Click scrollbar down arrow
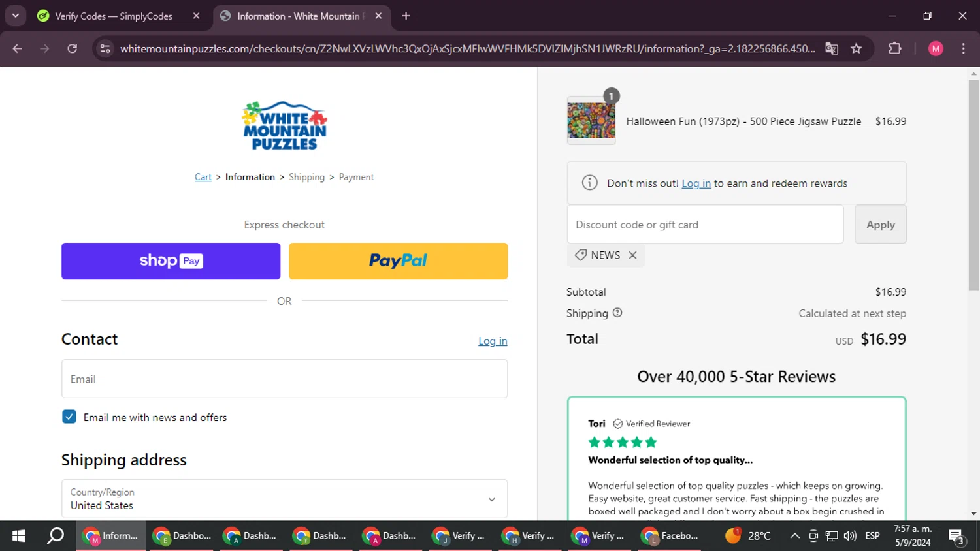980x551 pixels. (x=973, y=514)
